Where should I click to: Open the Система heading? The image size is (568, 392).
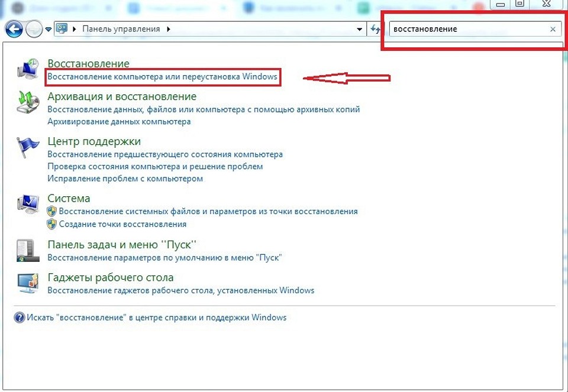tap(69, 198)
